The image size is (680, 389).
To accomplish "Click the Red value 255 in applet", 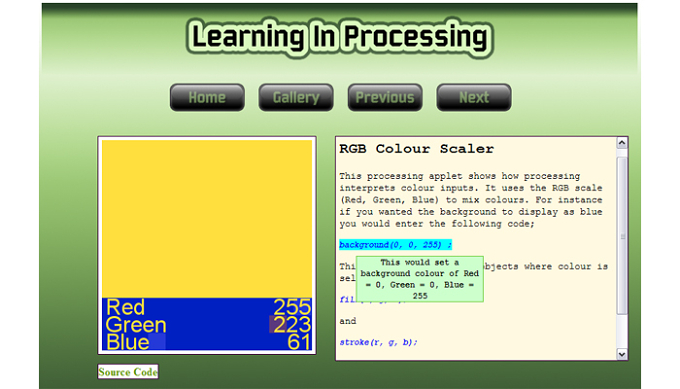I will 292,307.
